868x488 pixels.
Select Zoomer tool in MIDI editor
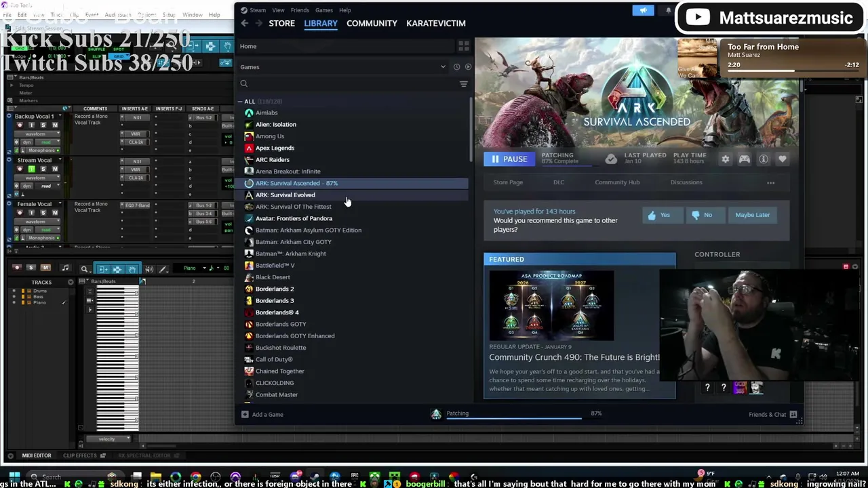pos(85,269)
